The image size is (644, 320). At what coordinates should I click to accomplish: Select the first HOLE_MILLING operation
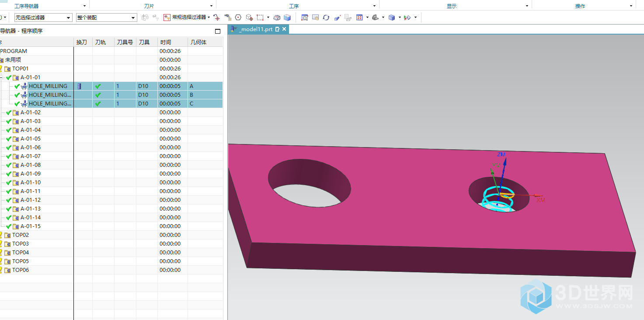coord(48,86)
